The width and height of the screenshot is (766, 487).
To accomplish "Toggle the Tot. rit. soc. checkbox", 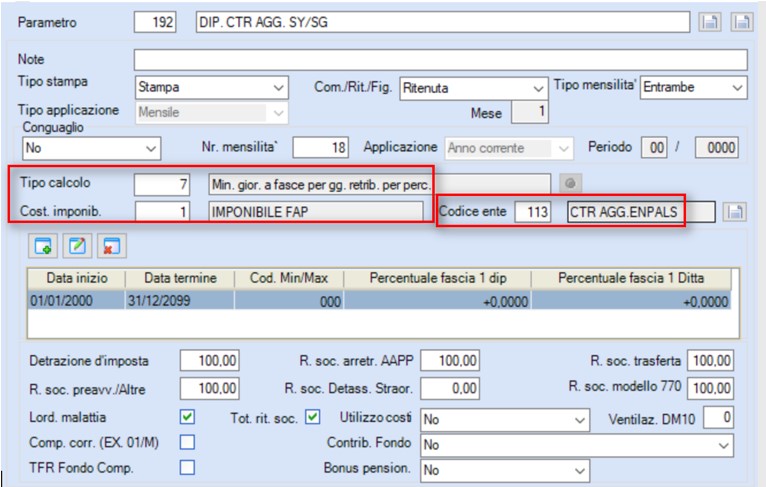I will pos(313,417).
